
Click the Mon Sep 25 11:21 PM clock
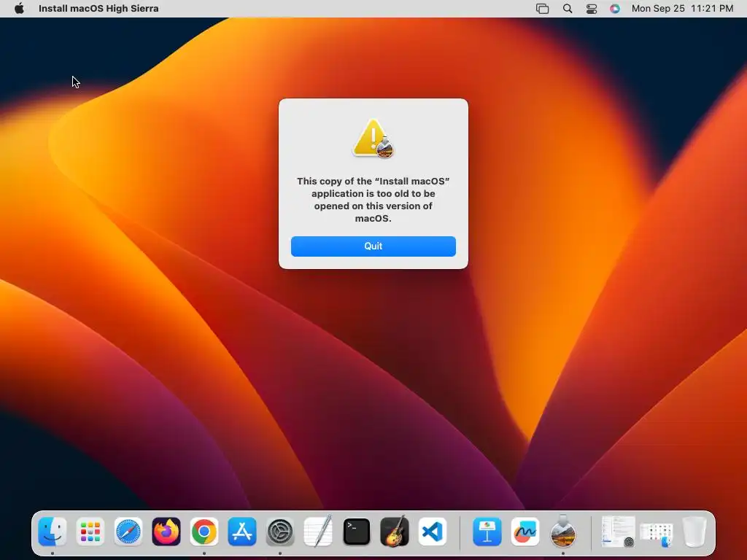(682, 8)
